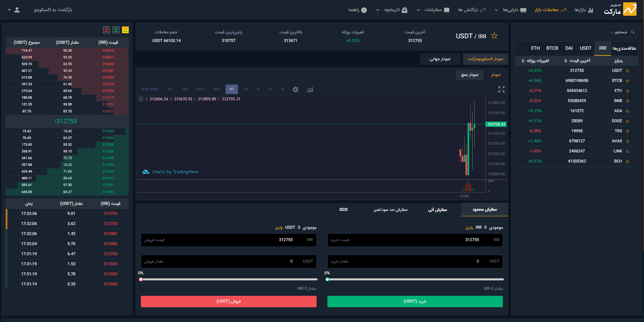Open the help (راهنما) info icon
This screenshot has width=644, height=322.
tap(364, 10)
